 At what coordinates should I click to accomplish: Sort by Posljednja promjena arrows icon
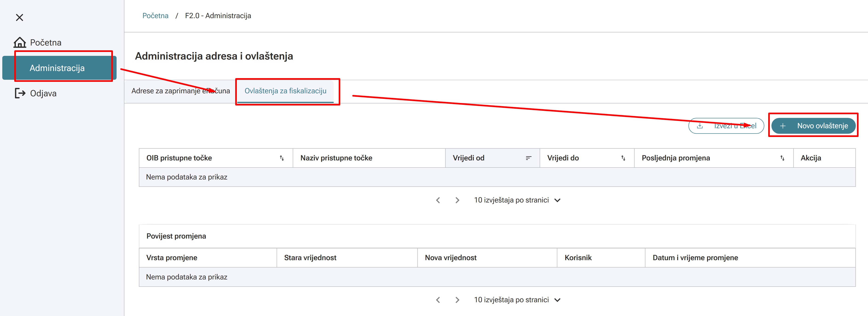(x=782, y=158)
